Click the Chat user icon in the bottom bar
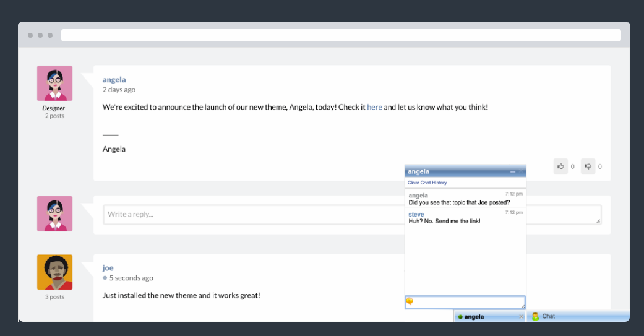 click(x=535, y=316)
